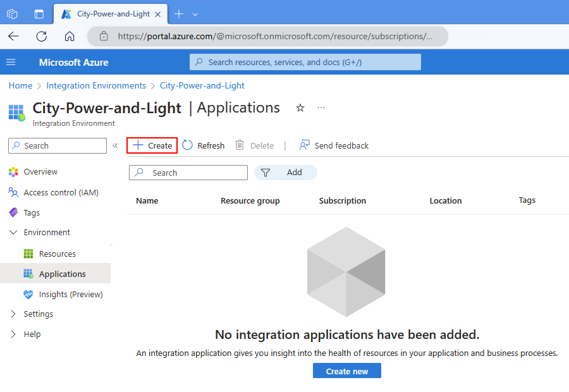Focus the Azure global search resources field
Screen dimensions: 569x392
305,62
